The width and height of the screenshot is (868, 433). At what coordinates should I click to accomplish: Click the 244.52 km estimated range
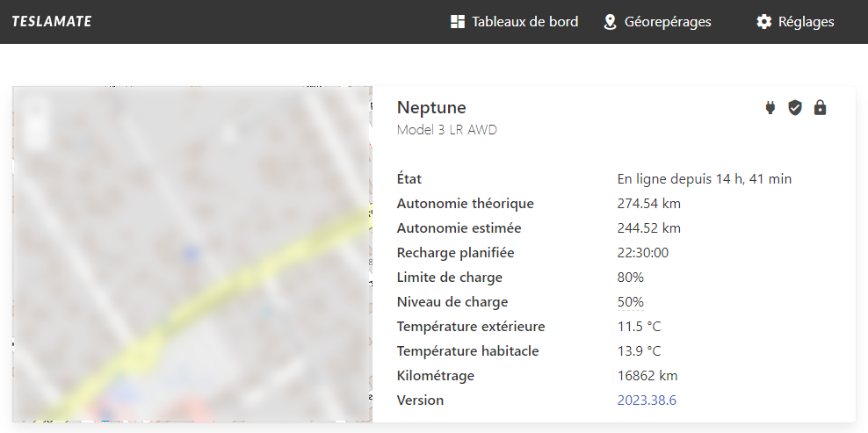click(x=648, y=228)
